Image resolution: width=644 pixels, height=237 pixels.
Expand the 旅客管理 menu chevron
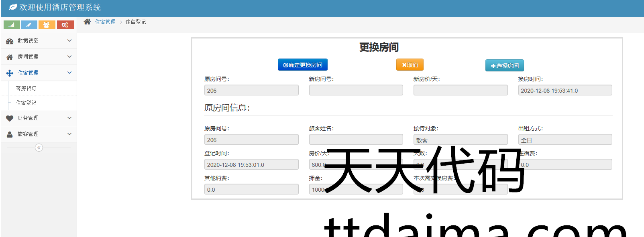pyautogui.click(x=69, y=134)
